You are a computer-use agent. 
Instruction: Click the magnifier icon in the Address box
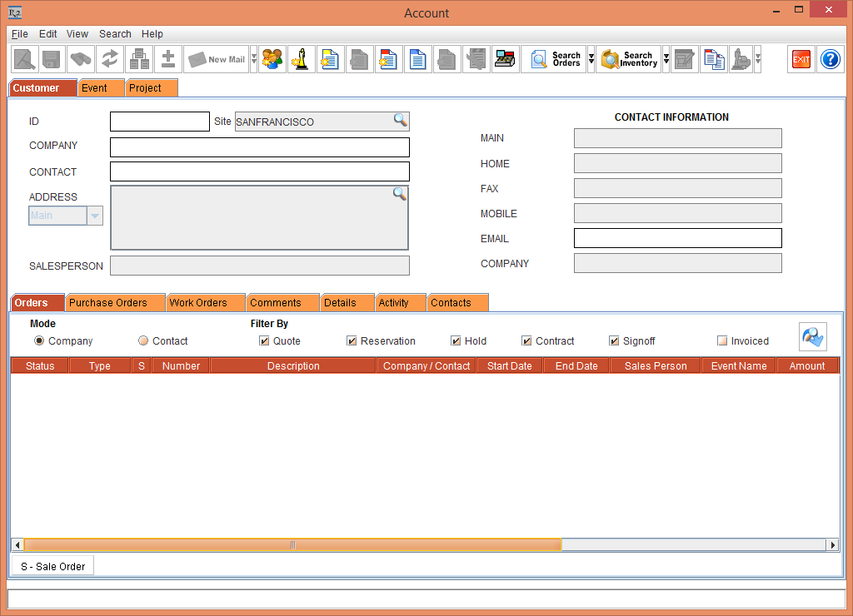pyautogui.click(x=399, y=193)
